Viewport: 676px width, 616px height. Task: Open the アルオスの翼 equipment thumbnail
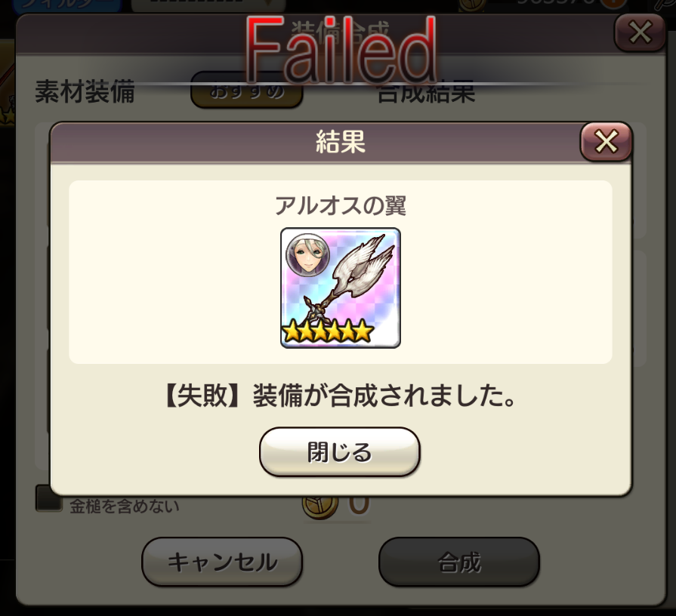(341, 288)
